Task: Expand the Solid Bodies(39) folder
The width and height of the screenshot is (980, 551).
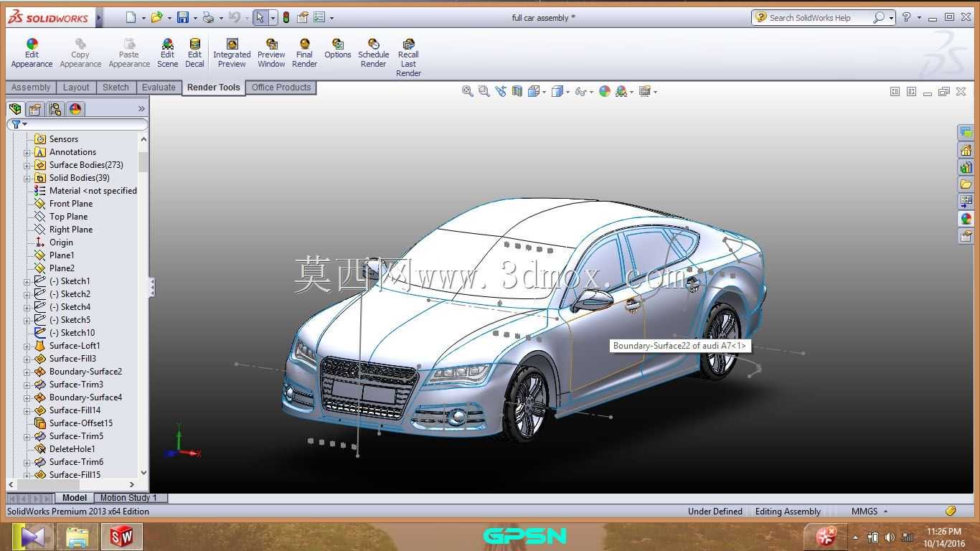Action: [x=27, y=178]
